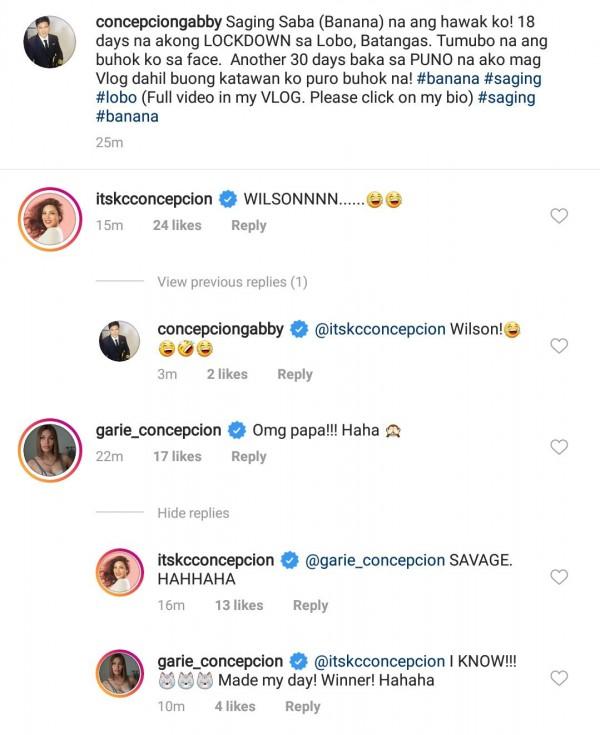View the 24 likes on WILSONNNN comment

(x=177, y=226)
